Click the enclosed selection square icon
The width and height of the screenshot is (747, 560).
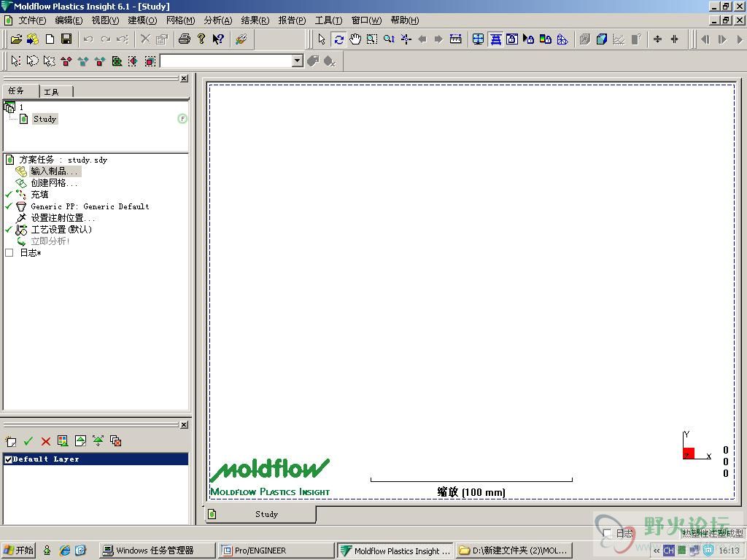(x=150, y=61)
